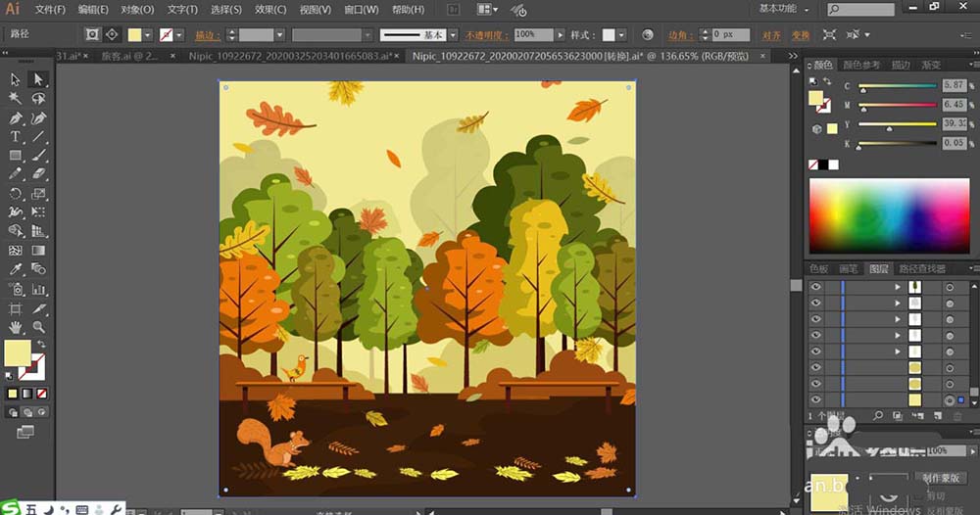Screen dimensions: 980x515
Task: Select the Magic Wand tool
Action: [x=16, y=99]
